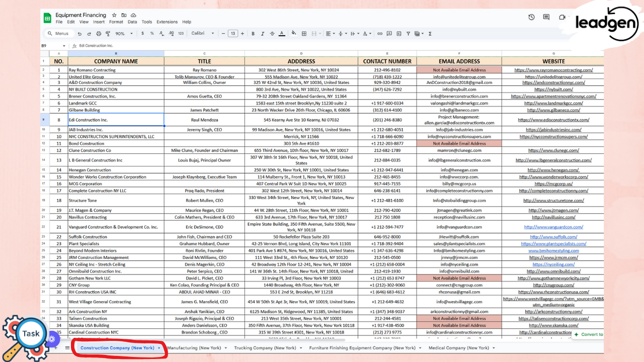The image size is (644, 362).
Task: Open the Calibri font dropdown
Action: (203, 34)
